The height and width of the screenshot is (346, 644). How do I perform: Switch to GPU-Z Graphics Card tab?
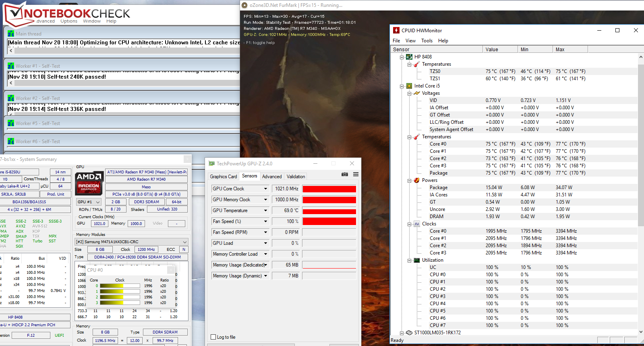[224, 177]
